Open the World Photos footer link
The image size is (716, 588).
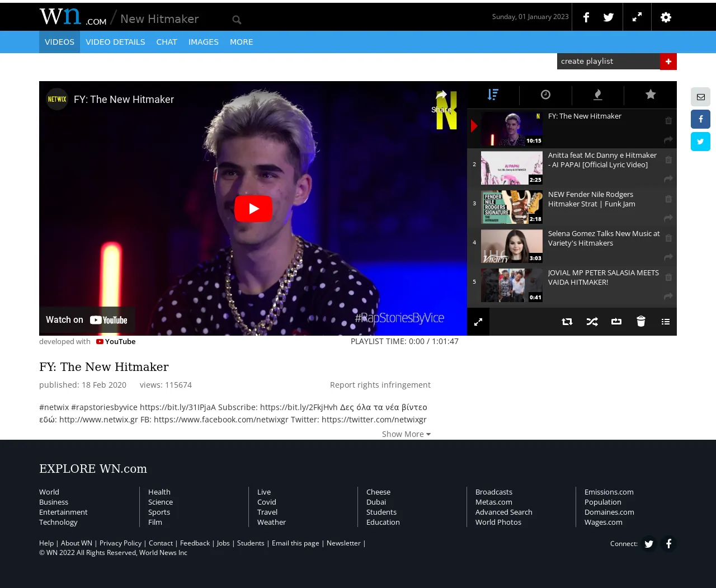498,523
